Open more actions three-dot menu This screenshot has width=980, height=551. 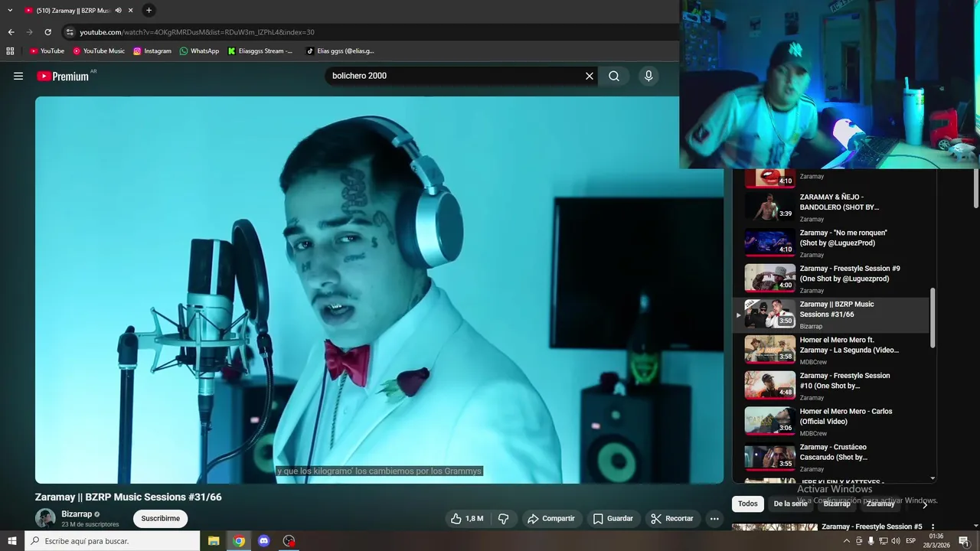pyautogui.click(x=714, y=518)
